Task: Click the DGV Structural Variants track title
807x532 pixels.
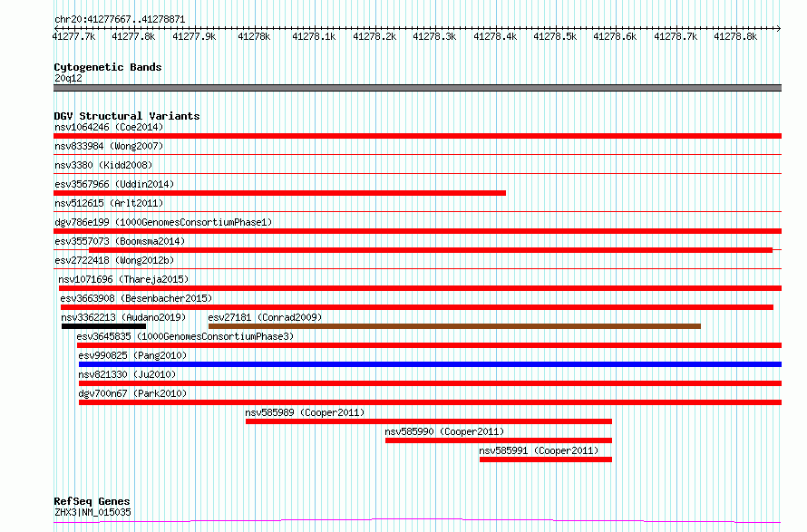Action: pyautogui.click(x=127, y=116)
